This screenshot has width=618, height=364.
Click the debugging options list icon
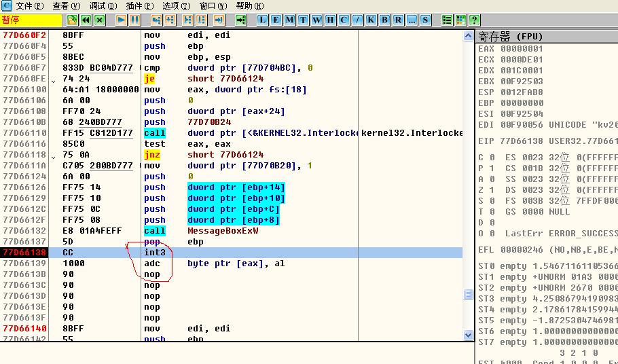tap(447, 20)
